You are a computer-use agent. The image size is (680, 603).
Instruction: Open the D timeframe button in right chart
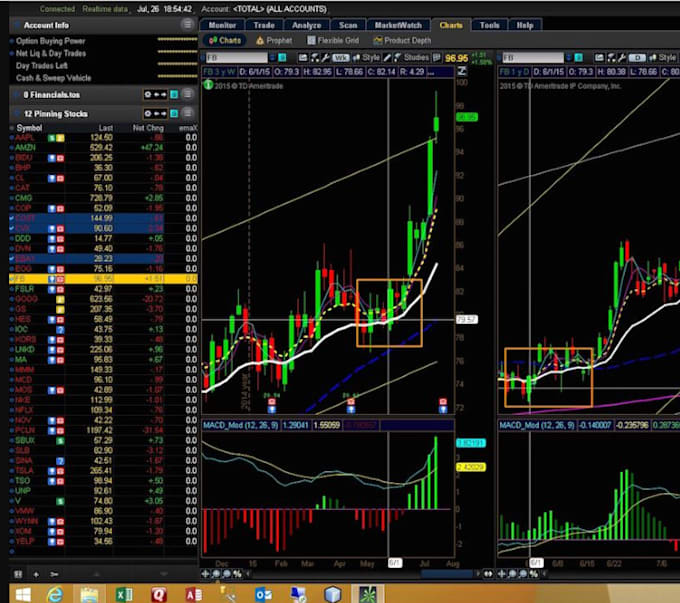pyautogui.click(x=637, y=57)
